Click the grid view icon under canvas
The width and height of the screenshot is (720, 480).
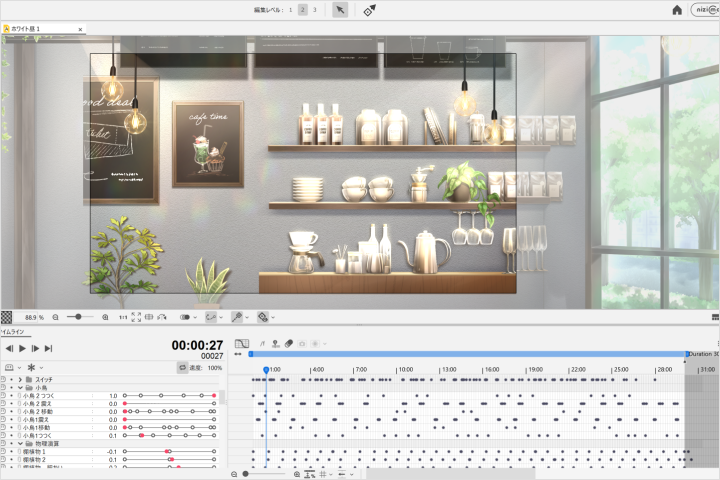149,317
